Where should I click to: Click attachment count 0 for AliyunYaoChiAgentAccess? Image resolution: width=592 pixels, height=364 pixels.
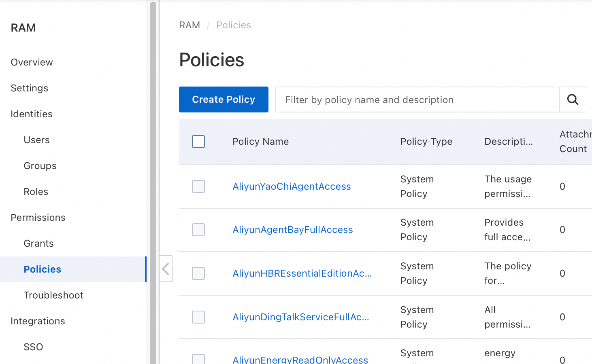pyautogui.click(x=562, y=186)
